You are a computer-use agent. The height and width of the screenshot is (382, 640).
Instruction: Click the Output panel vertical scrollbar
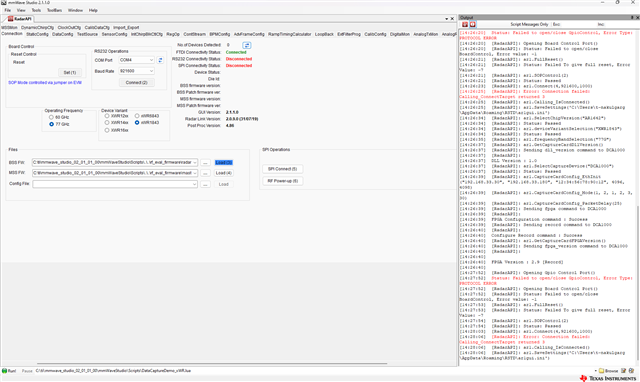click(638, 282)
